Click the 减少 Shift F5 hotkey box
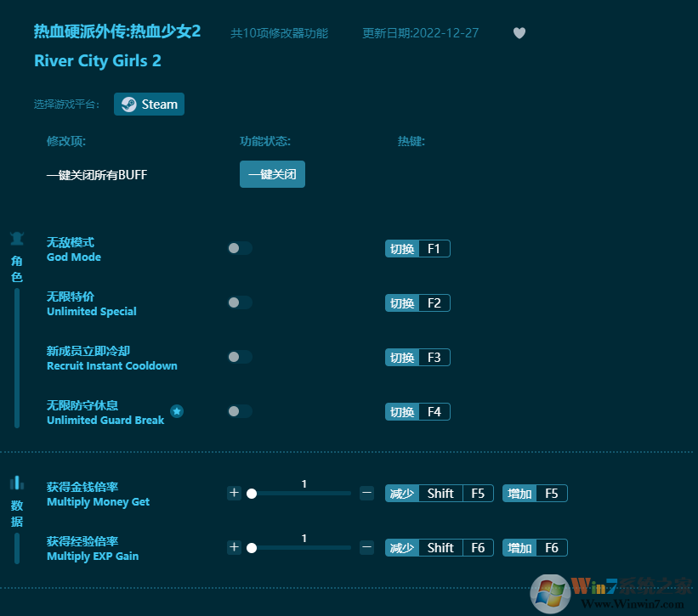This screenshot has width=698, height=616. (440, 494)
